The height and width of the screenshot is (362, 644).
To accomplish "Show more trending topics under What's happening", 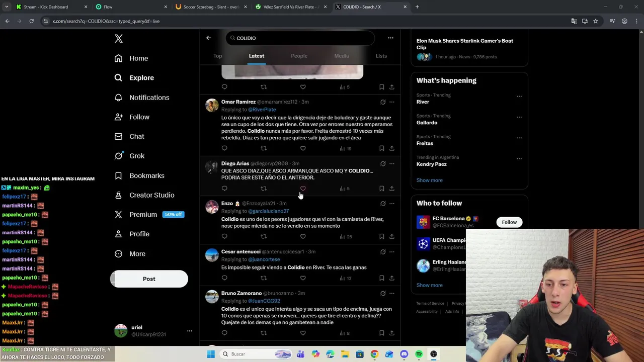I will (430, 180).
